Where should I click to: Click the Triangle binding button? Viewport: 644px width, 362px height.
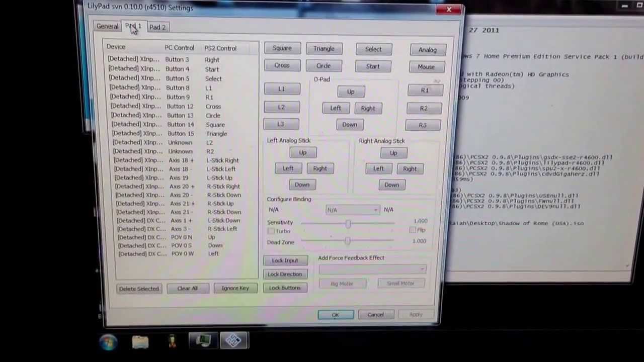click(x=324, y=49)
